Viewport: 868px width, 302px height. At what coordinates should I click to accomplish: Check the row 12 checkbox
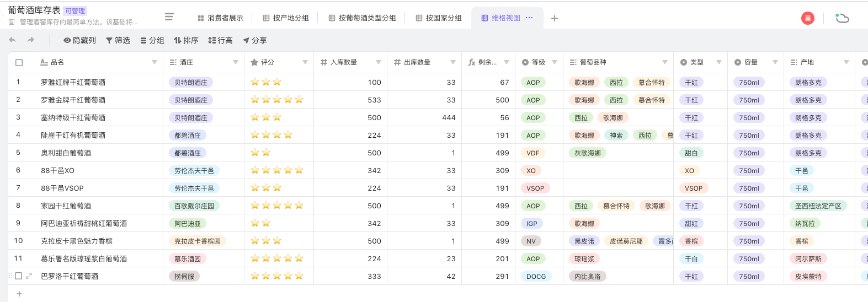(19, 276)
